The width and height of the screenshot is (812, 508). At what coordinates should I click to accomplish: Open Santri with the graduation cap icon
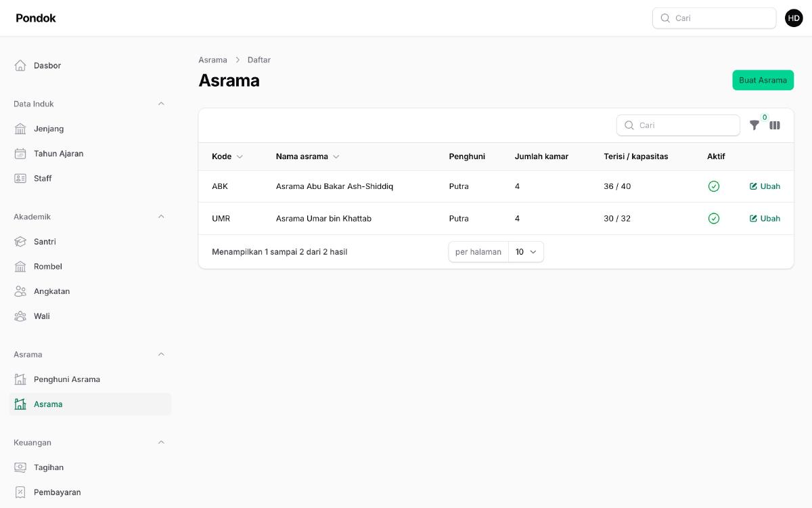[20, 242]
